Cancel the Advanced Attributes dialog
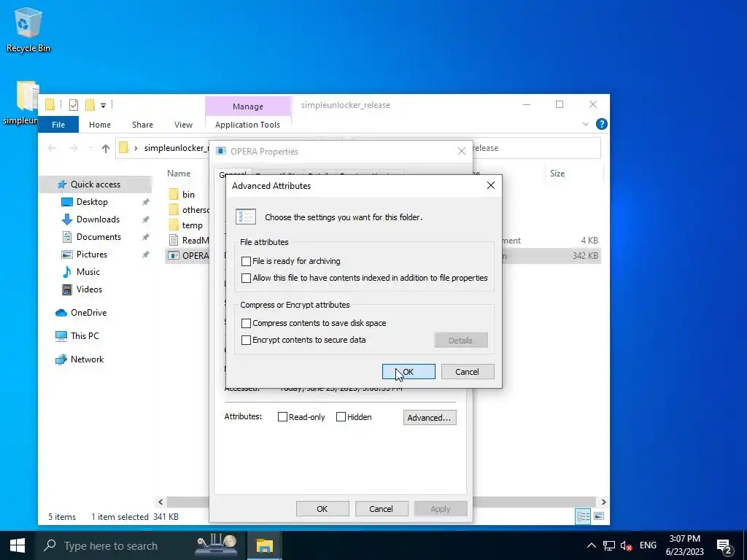The width and height of the screenshot is (747, 560). 468,372
